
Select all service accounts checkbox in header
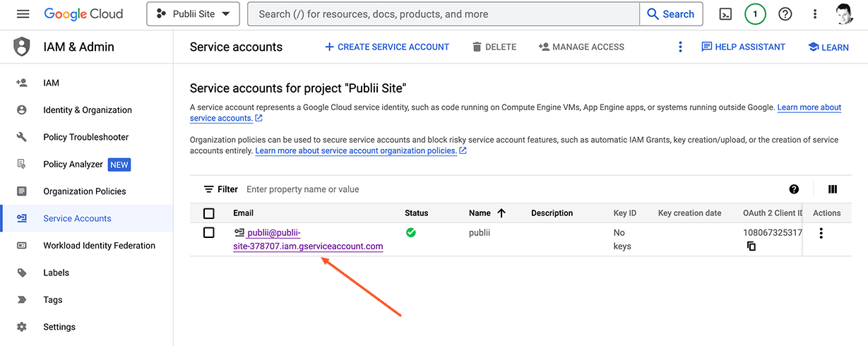[209, 213]
